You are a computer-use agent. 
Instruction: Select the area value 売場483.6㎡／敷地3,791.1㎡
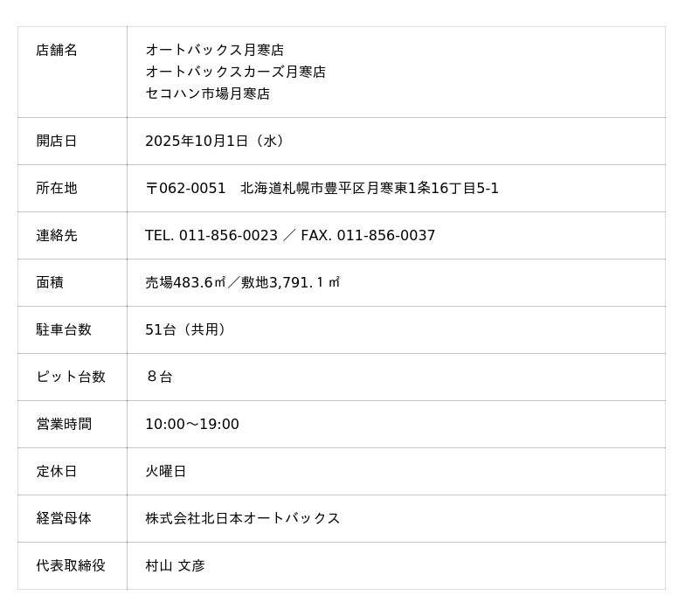(242, 283)
